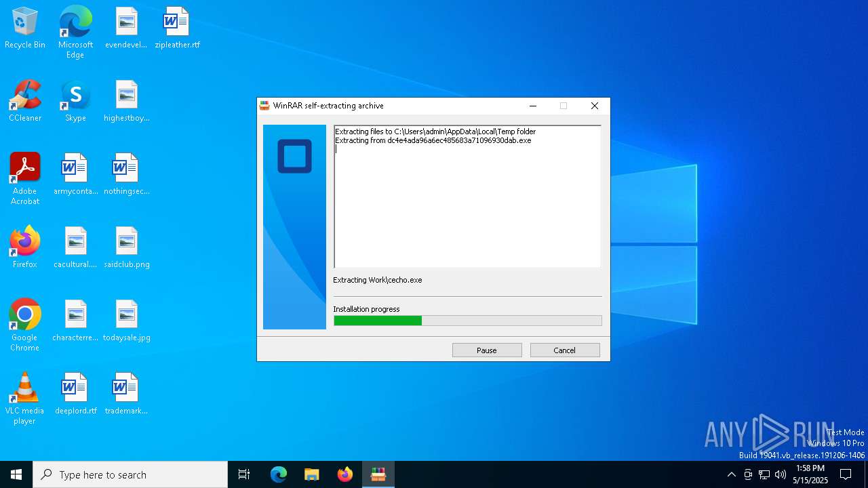The image size is (868, 488).
Task: Select the characterre... image file icon
Action: tap(75, 321)
